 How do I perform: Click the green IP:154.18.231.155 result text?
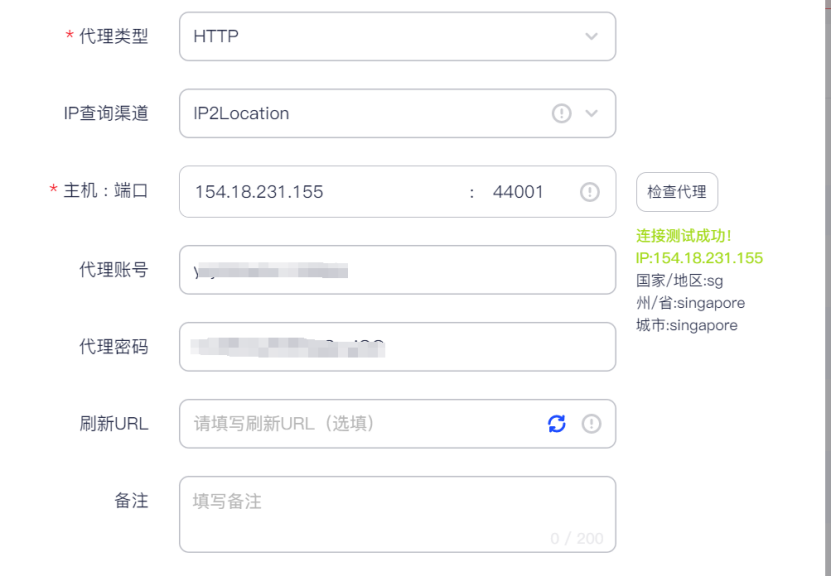(699, 258)
